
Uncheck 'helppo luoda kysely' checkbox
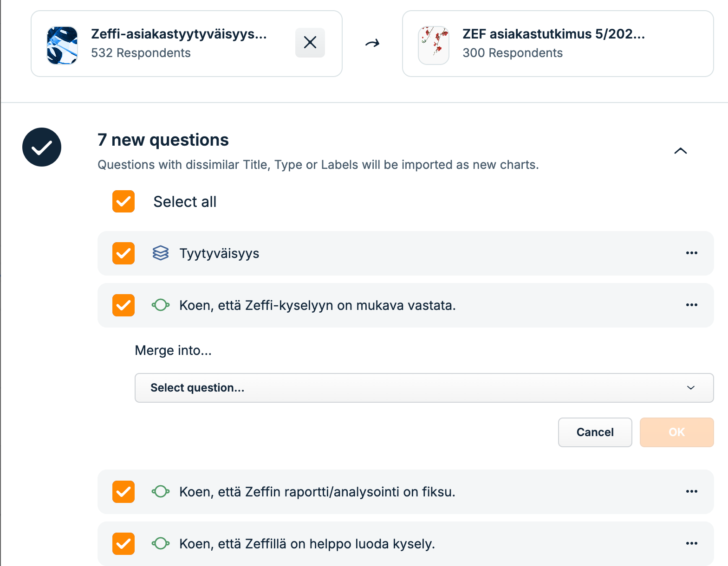[123, 544]
